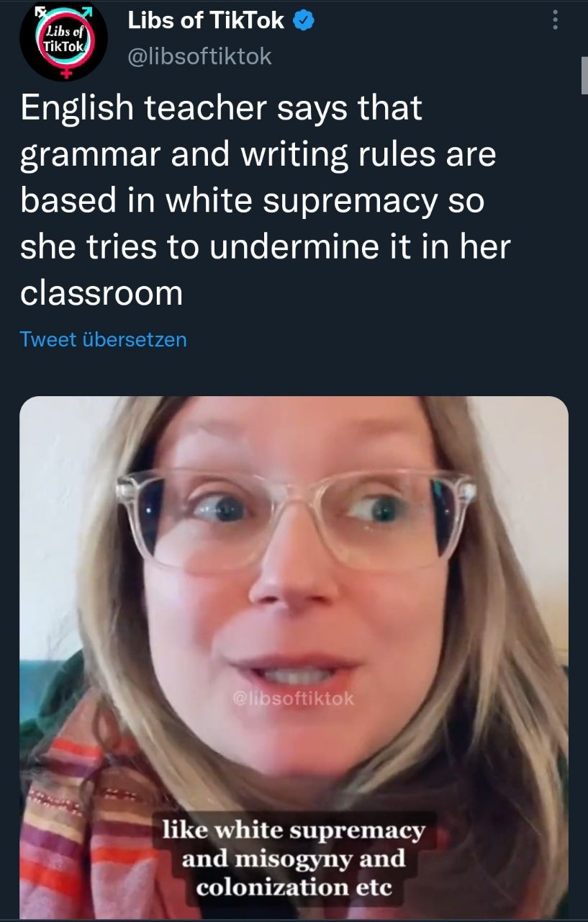Image resolution: width=588 pixels, height=922 pixels.
Task: Translate tweet via Tweet übersetzen
Action: click(x=104, y=339)
